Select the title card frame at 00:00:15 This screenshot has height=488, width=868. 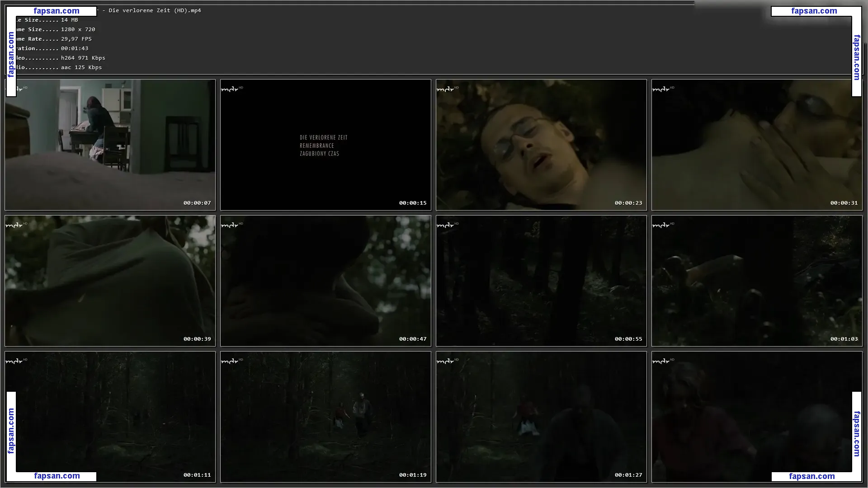325,145
